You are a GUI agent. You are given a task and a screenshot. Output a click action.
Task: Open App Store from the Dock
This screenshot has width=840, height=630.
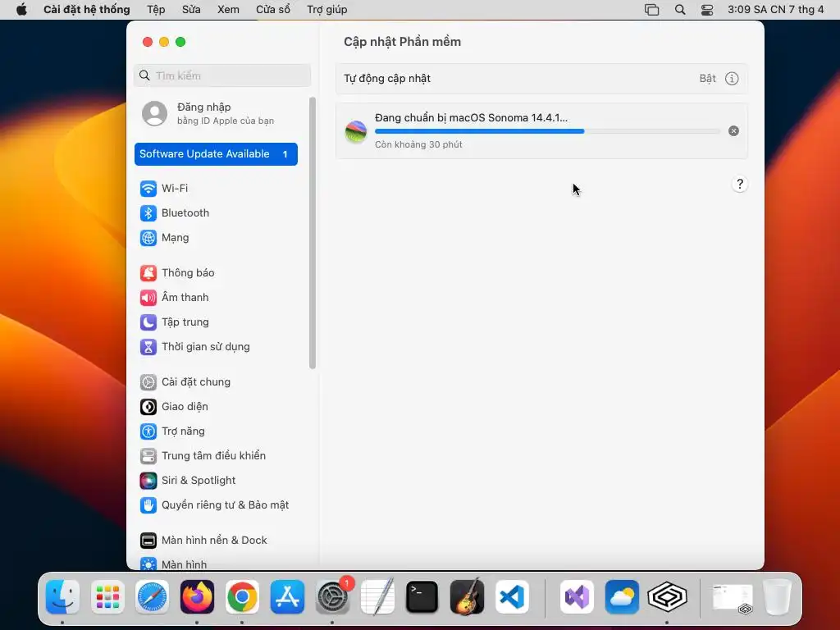click(x=287, y=597)
